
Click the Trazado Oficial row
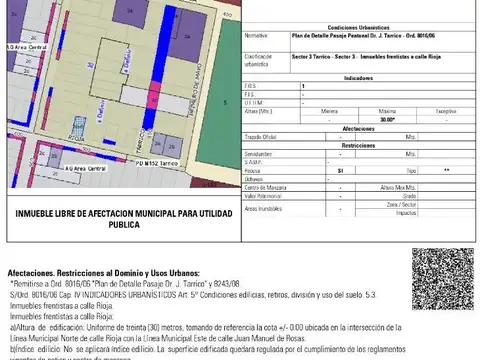pyautogui.click(x=359, y=137)
